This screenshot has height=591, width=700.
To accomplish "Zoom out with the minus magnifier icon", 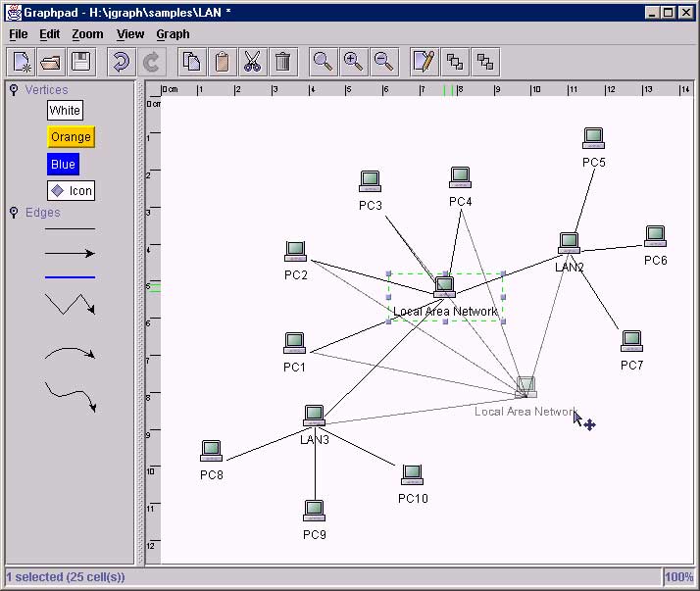I will click(x=384, y=62).
